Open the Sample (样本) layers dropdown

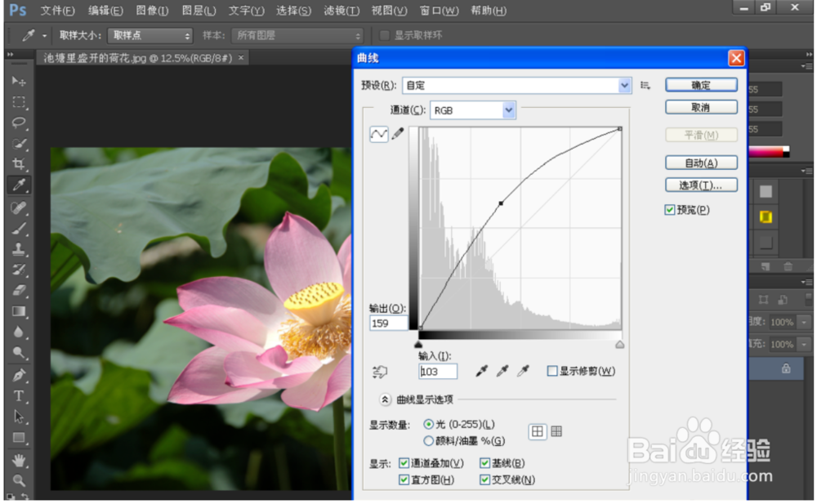click(297, 35)
